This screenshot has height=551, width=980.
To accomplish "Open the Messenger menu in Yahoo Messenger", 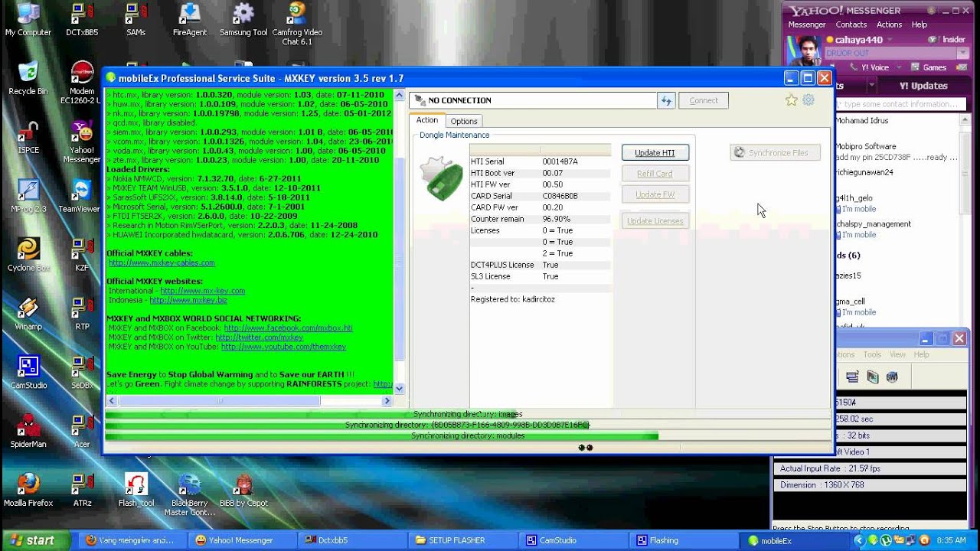I will pos(807,24).
